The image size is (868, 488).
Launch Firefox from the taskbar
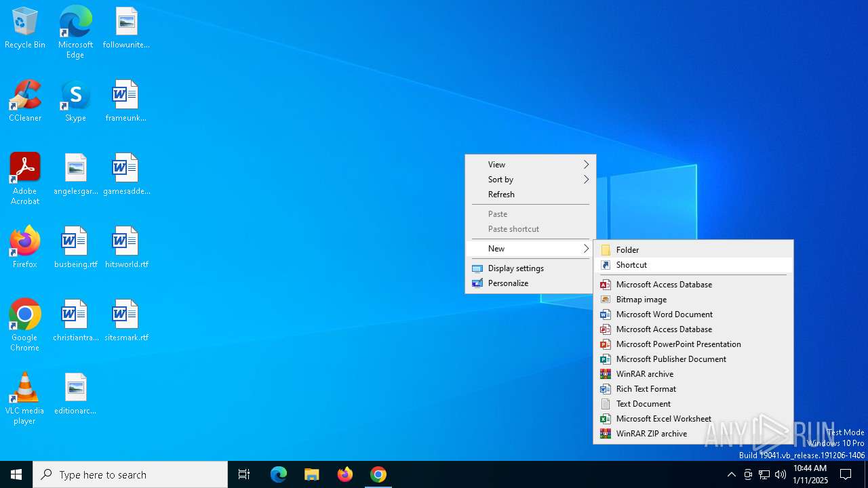(x=345, y=474)
